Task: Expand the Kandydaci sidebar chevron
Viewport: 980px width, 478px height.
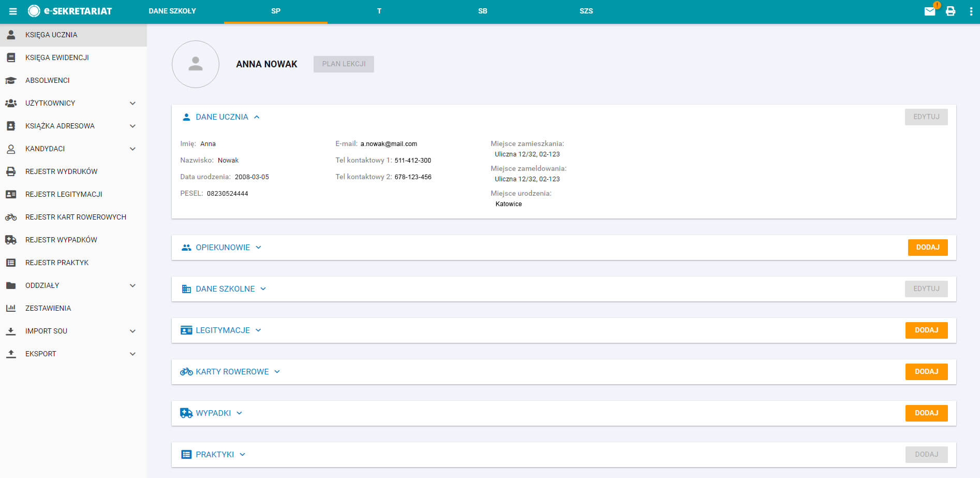Action: coord(132,149)
